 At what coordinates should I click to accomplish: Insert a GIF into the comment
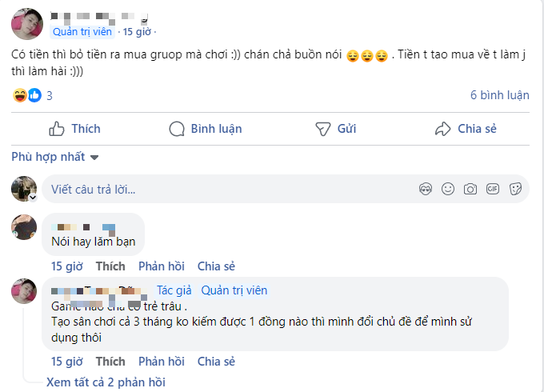point(493,189)
